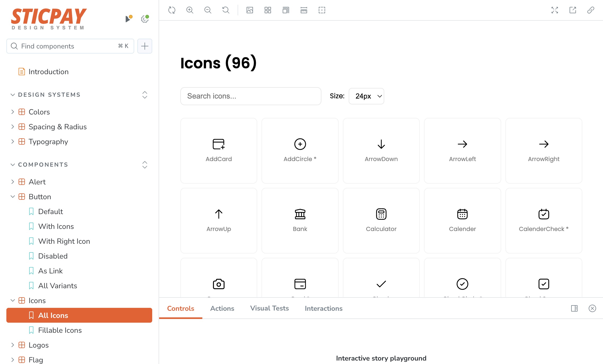Open the Introduction page link
603x364 pixels.
[x=48, y=72]
